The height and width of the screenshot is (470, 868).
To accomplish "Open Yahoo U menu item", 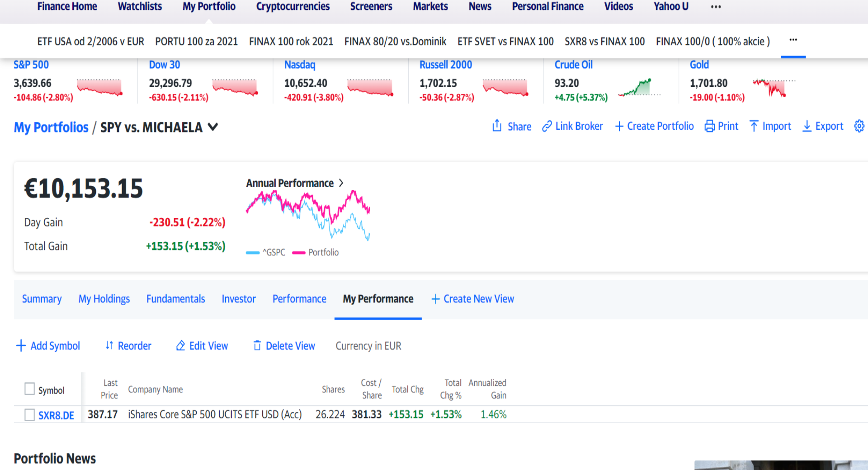I will 671,7.
